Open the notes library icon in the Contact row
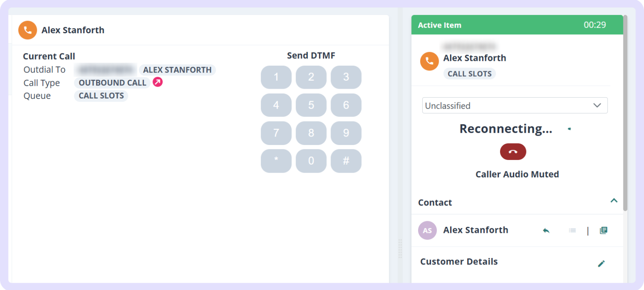The width and height of the screenshot is (644, 290). pyautogui.click(x=603, y=230)
